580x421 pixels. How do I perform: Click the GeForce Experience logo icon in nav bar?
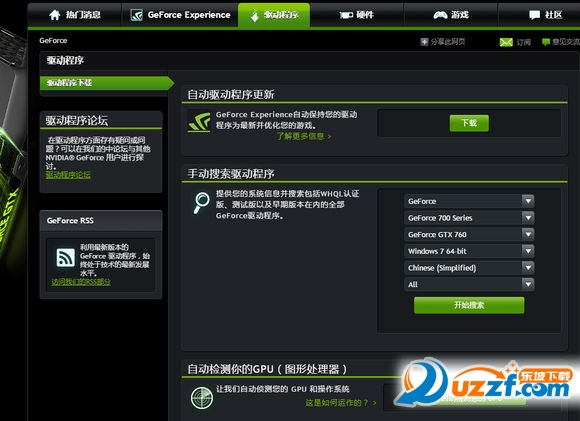click(x=136, y=15)
